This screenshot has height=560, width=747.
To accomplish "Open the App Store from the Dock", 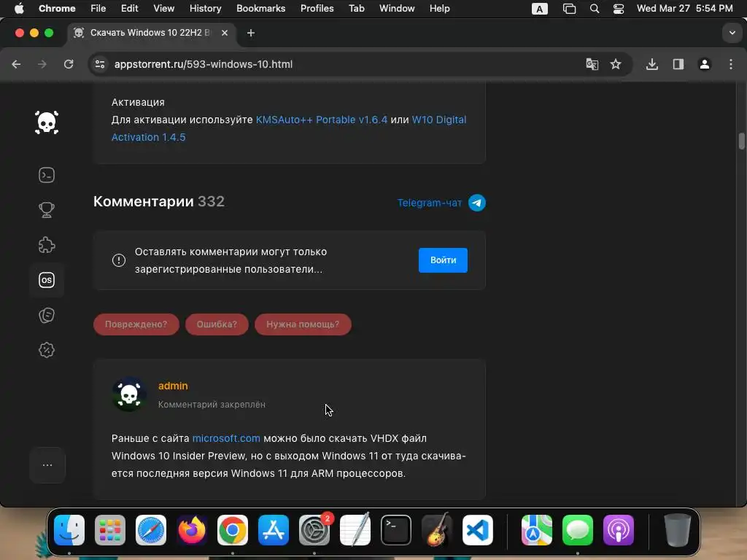I will [274, 530].
